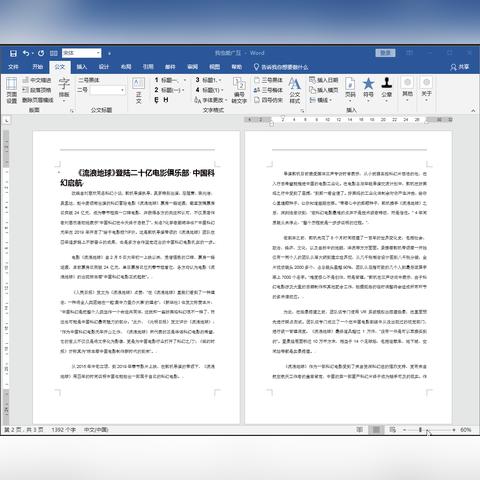
Task: Click the Save icon in quick access toolbar
Action: 13,53
